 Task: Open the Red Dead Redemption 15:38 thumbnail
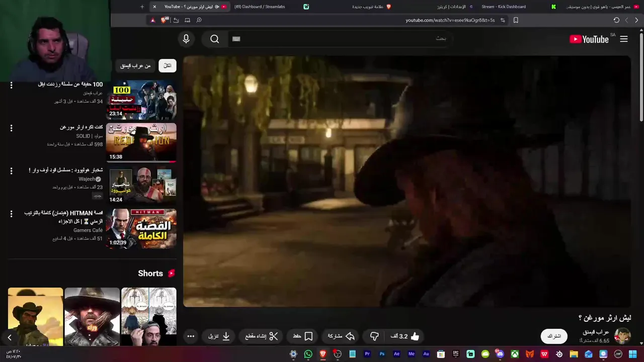[141, 142]
